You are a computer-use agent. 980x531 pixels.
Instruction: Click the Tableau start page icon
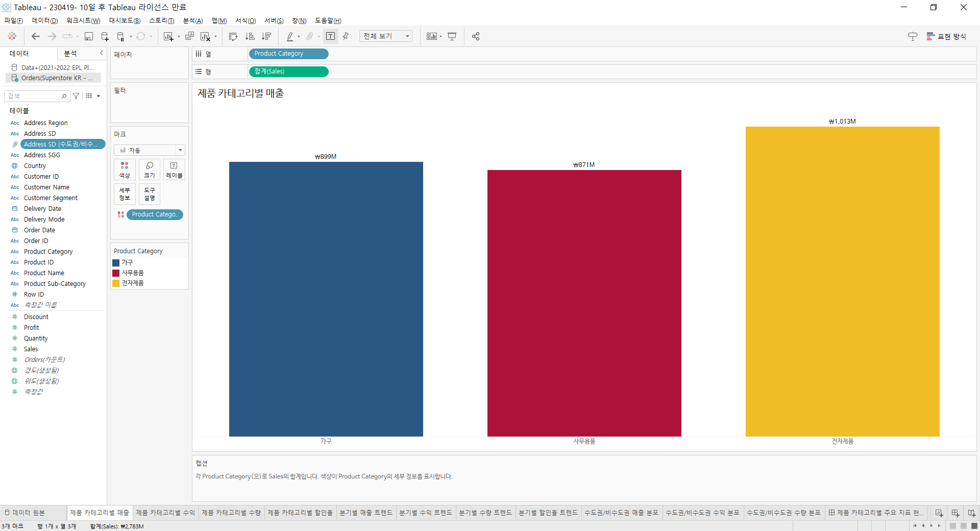pos(12,36)
